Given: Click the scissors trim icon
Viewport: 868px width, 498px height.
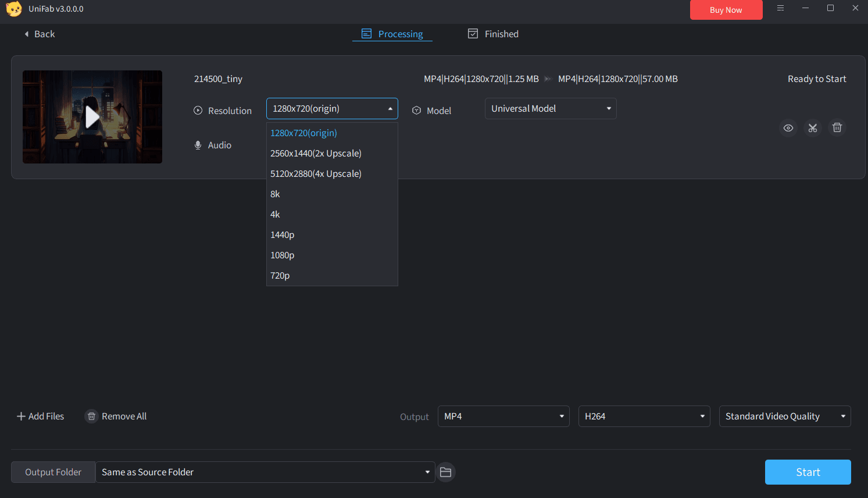Looking at the screenshot, I should point(813,128).
